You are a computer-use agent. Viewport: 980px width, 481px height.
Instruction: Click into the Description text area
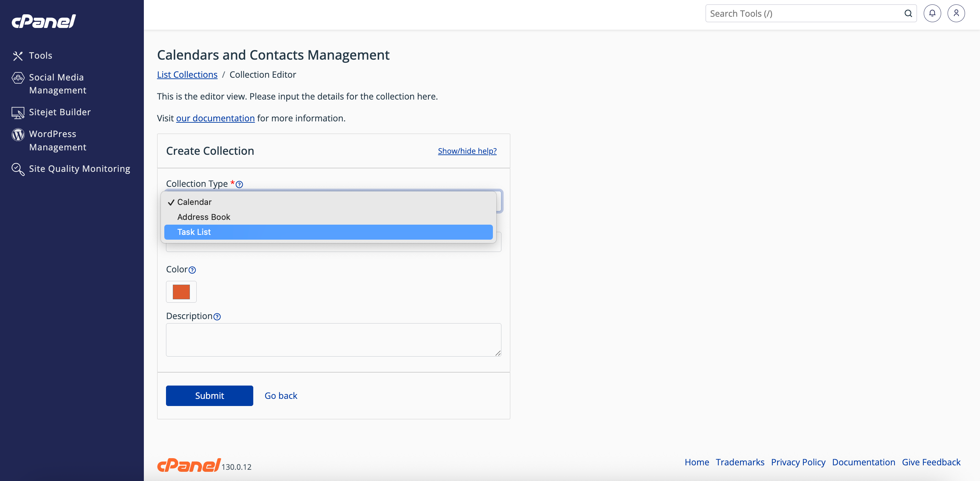[333, 340]
